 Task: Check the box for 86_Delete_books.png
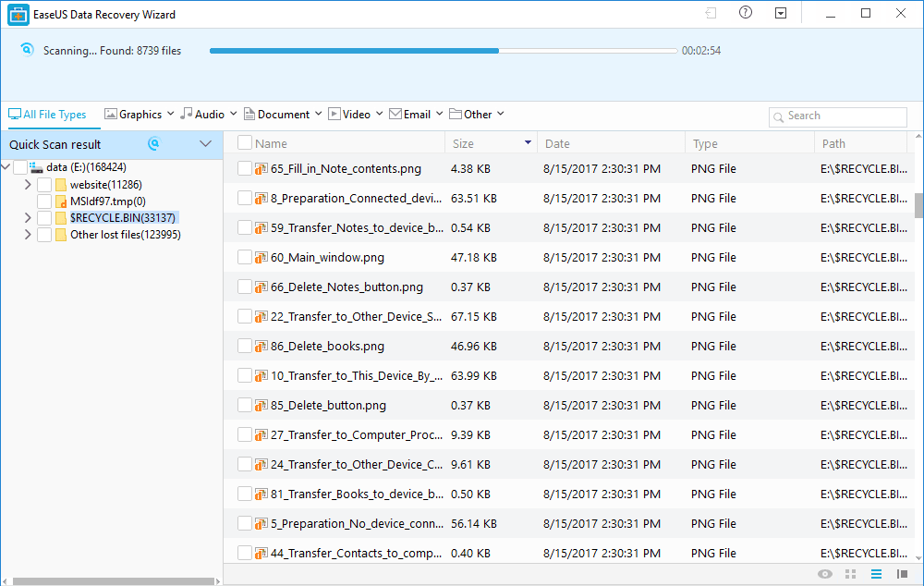click(245, 346)
